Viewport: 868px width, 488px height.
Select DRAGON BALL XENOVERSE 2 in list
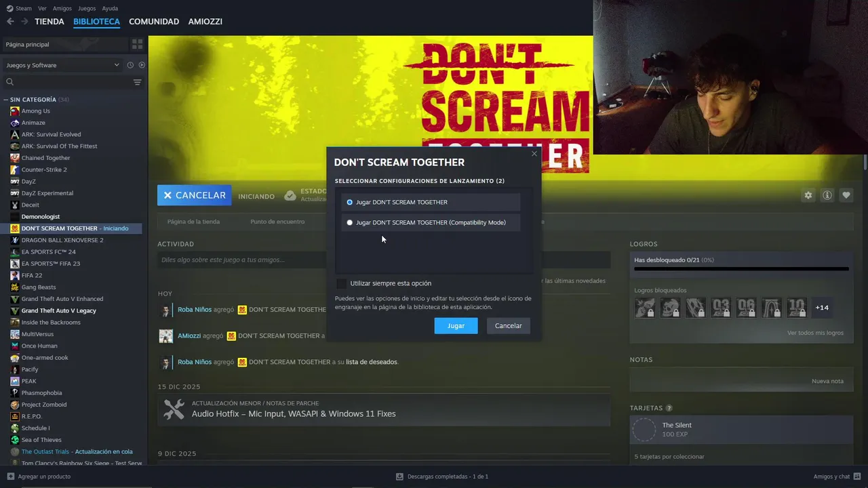(62, 240)
